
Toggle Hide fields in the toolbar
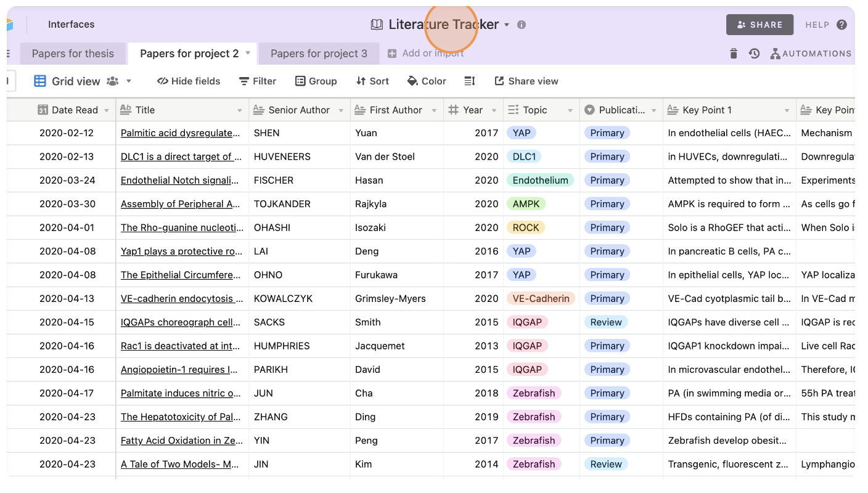pyautogui.click(x=188, y=81)
